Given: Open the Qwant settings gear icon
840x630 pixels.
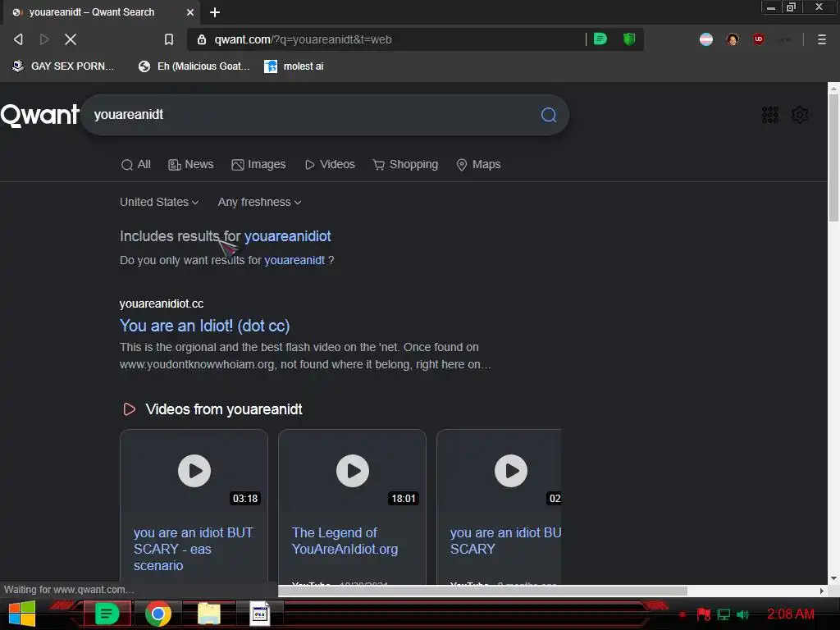Looking at the screenshot, I should [799, 115].
